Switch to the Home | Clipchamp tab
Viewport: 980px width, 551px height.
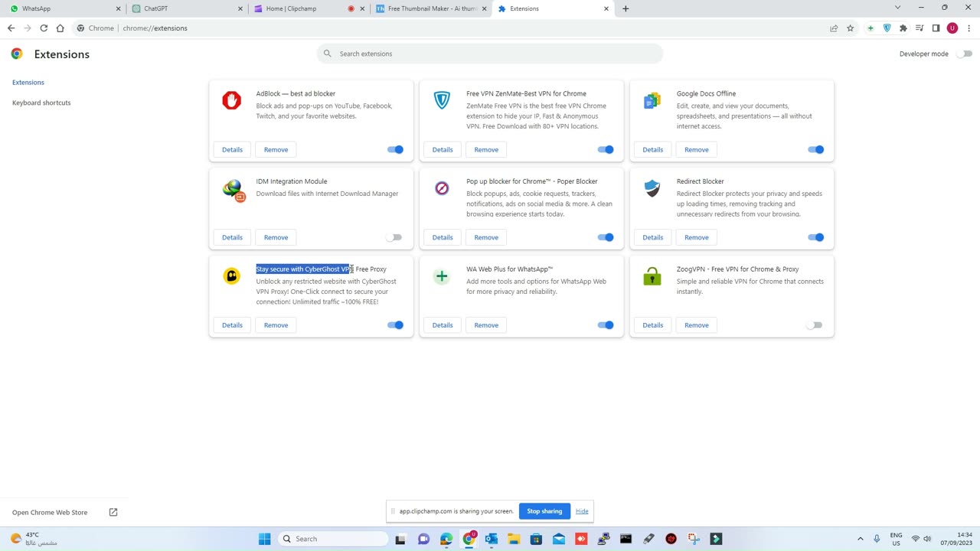[309, 8]
